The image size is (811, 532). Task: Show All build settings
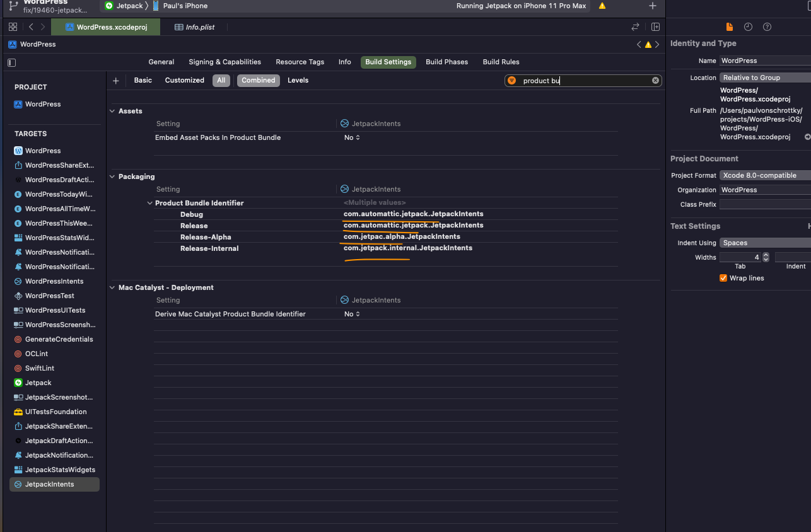point(221,81)
